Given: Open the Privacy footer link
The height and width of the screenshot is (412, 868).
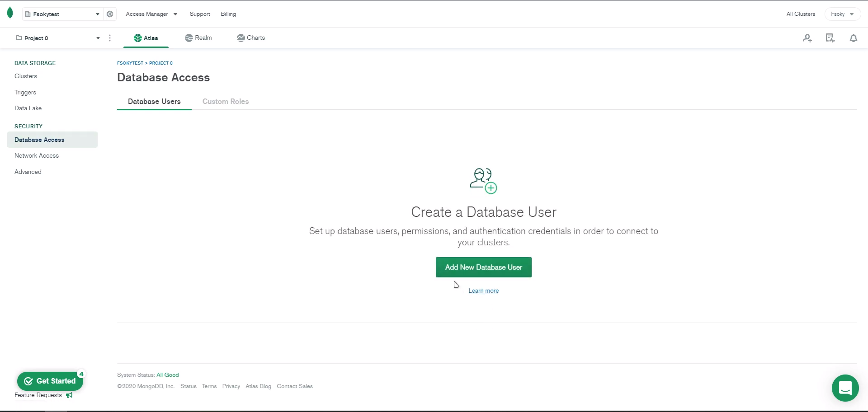Looking at the screenshot, I should pos(231,386).
